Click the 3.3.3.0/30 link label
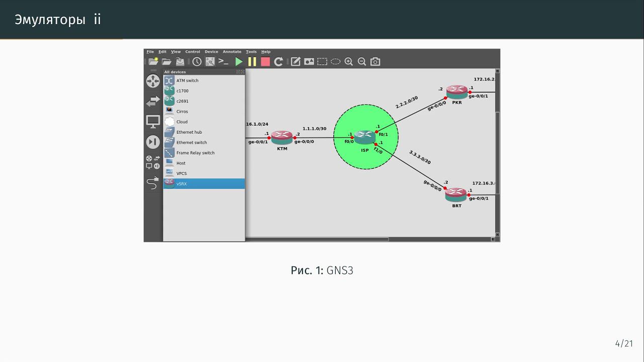 [x=420, y=157]
